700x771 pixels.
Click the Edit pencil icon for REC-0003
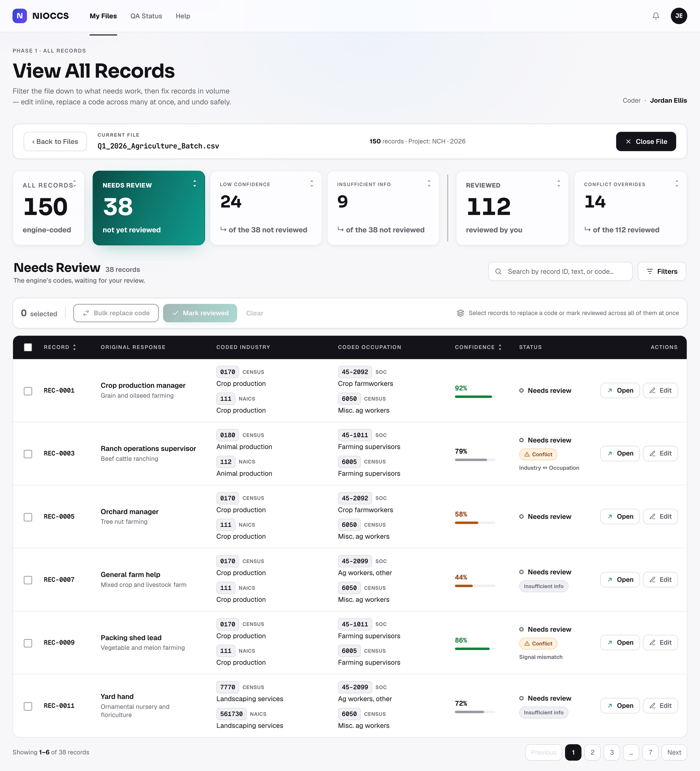point(653,454)
